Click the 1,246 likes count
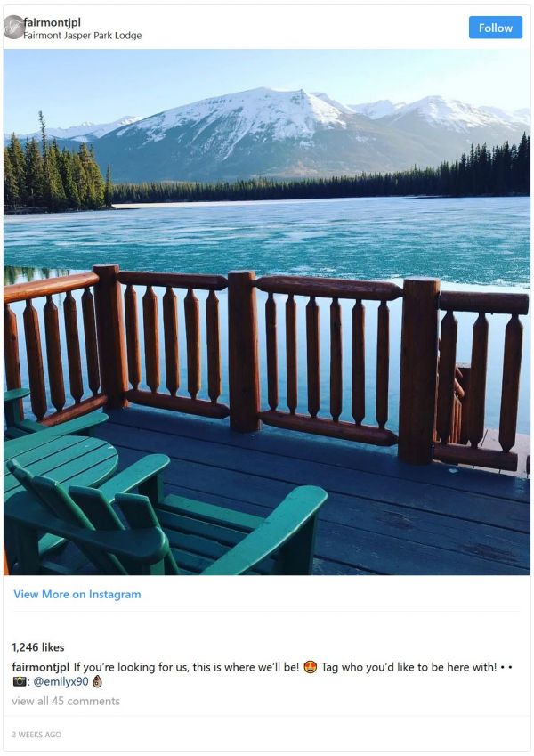The height and width of the screenshot is (756, 534). [x=38, y=647]
